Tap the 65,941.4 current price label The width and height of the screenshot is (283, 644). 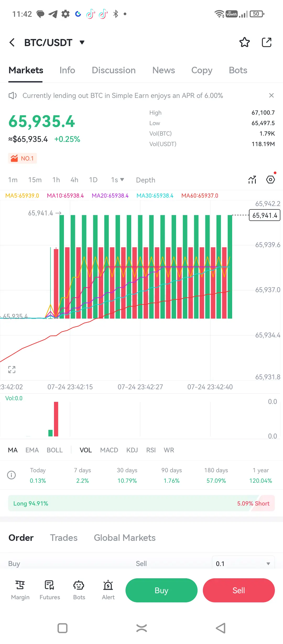pos(264,215)
